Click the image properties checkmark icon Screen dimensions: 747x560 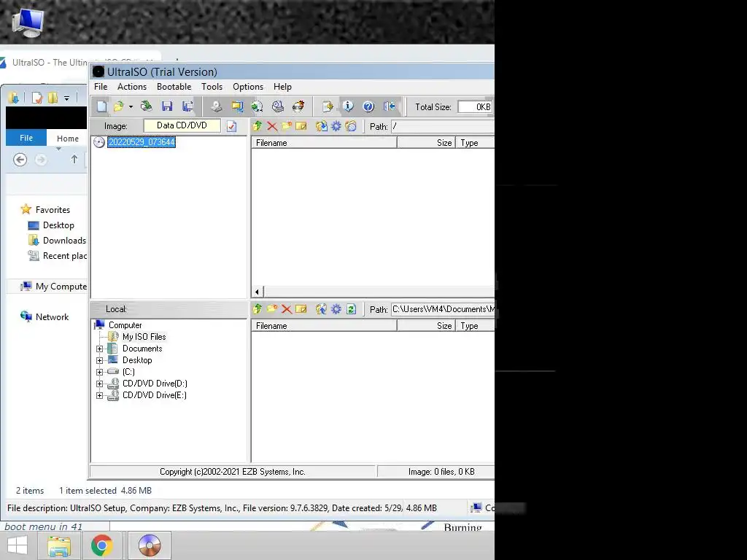pos(231,126)
